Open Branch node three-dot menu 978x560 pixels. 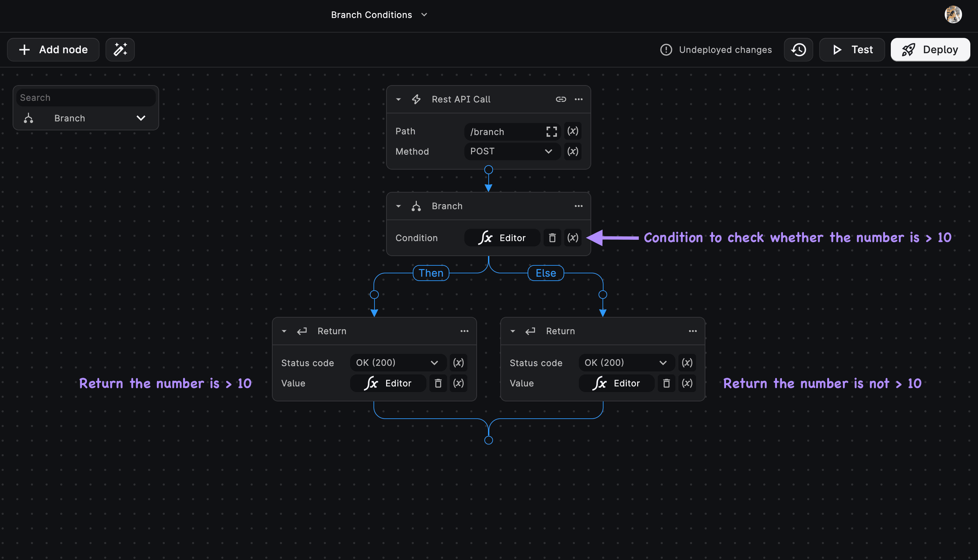(579, 206)
